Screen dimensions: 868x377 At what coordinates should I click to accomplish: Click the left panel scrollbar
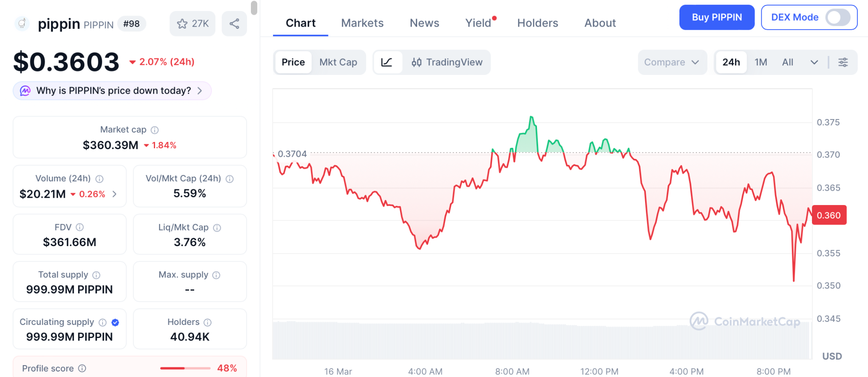point(254,8)
